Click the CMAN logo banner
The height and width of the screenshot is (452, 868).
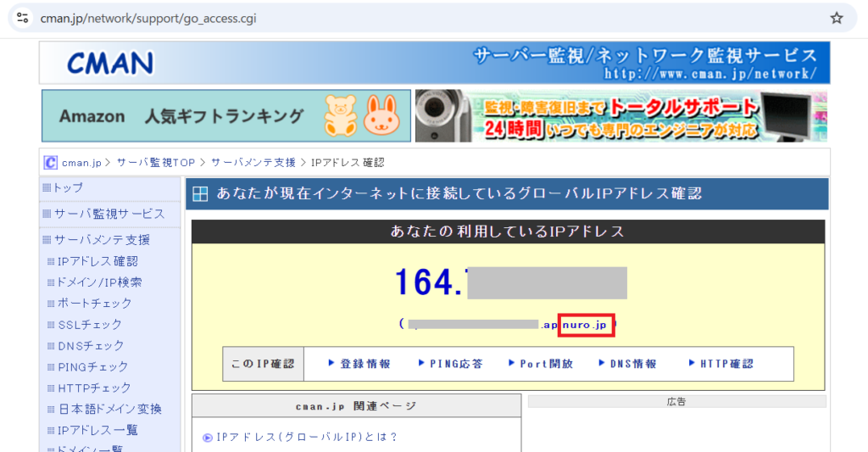pyautogui.click(x=435, y=63)
